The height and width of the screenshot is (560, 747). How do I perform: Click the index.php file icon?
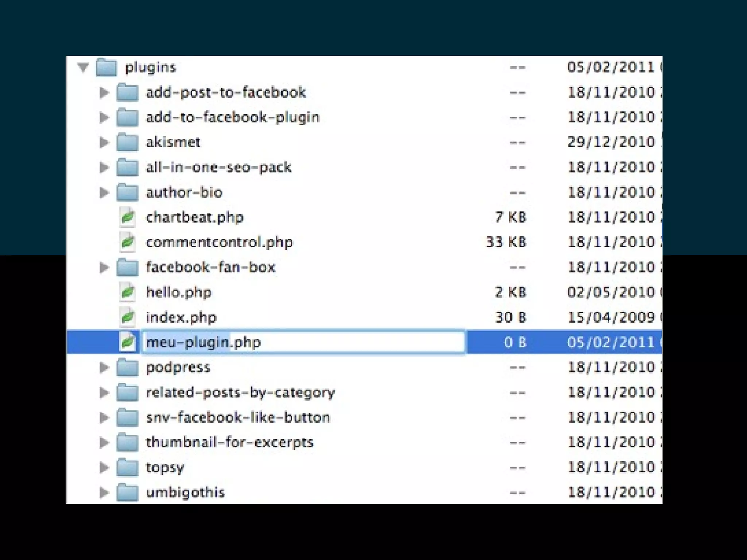[128, 317]
